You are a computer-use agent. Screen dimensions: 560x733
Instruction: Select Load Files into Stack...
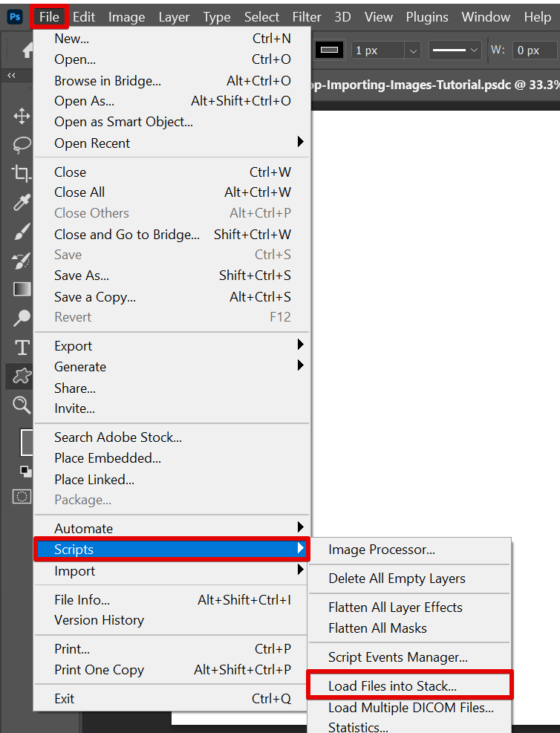click(410, 685)
